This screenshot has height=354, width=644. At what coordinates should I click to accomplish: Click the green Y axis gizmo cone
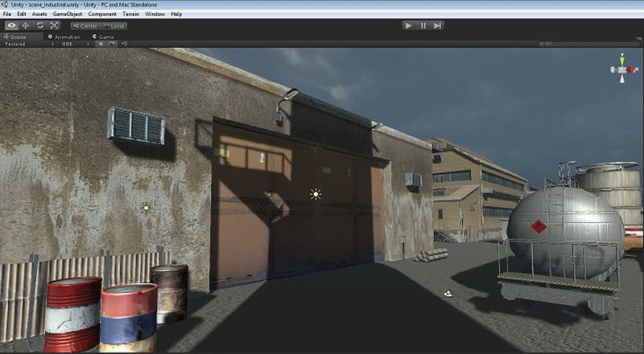tap(622, 60)
